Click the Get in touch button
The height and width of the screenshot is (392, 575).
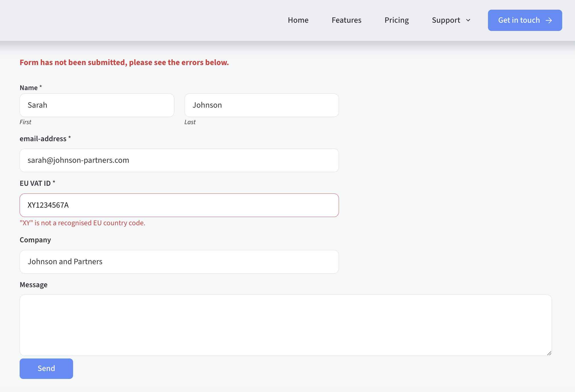click(x=525, y=20)
